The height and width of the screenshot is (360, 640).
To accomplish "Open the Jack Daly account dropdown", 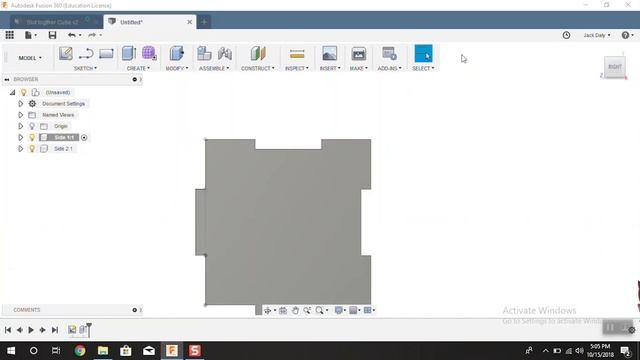I will [x=597, y=35].
